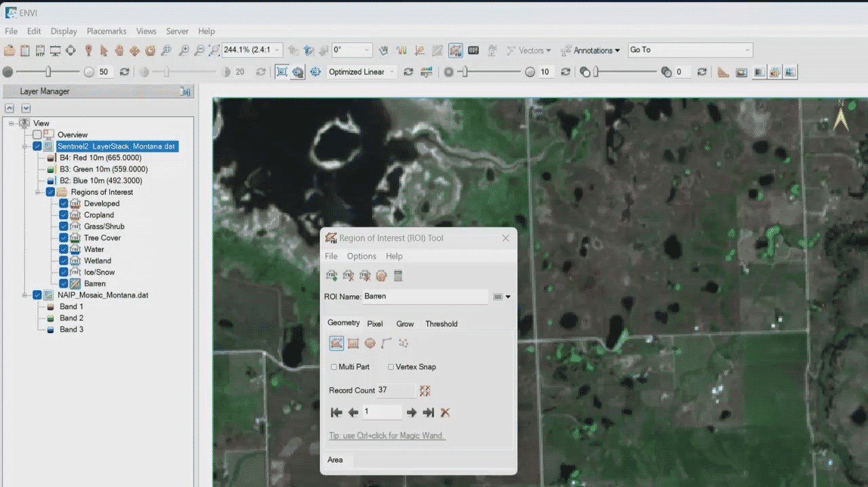The image size is (868, 487).
Task: Click the Magic Wand tip link
Action: 387,435
